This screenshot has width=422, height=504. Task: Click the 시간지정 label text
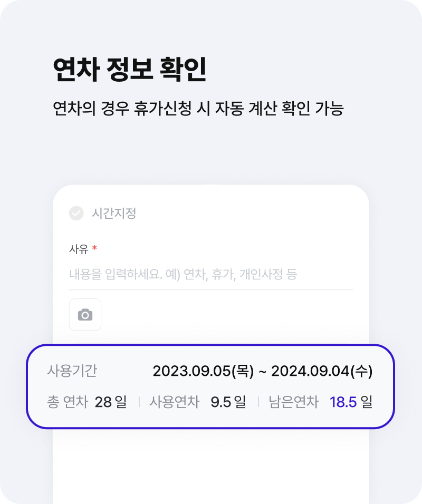[x=114, y=213]
